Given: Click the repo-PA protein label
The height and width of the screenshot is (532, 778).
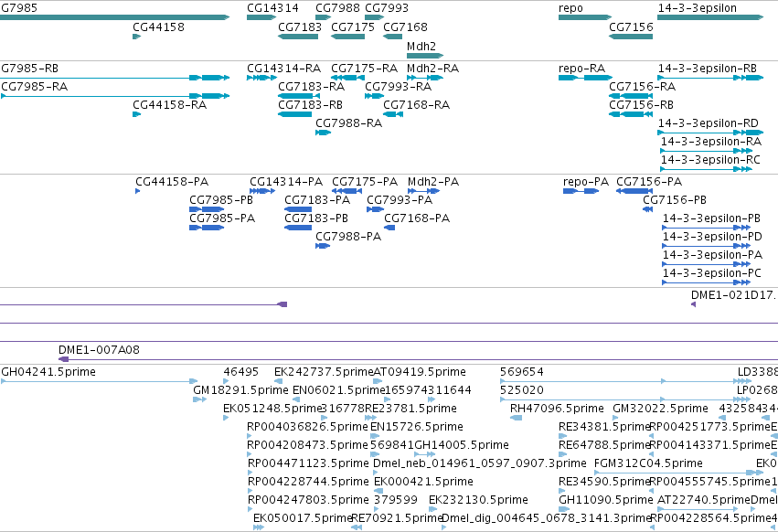Looking at the screenshot, I should click(x=586, y=182).
